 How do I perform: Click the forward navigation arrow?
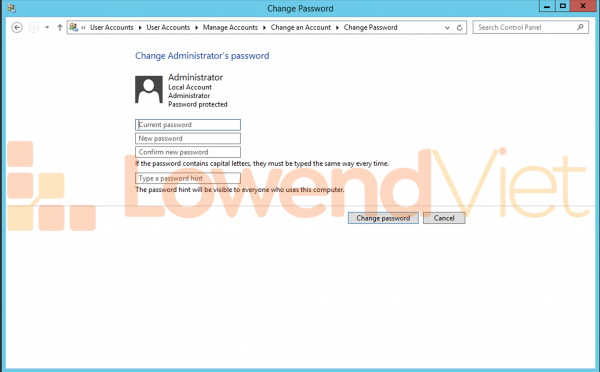(34, 28)
